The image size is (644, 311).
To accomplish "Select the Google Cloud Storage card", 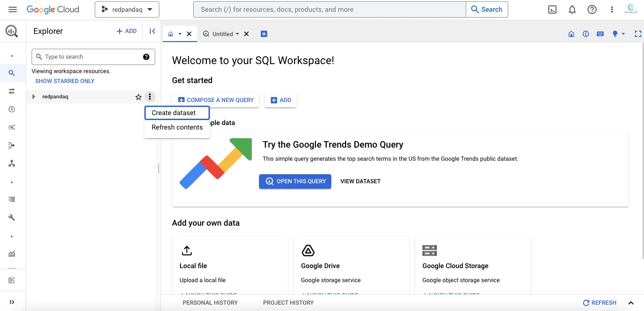I will point(473,265).
